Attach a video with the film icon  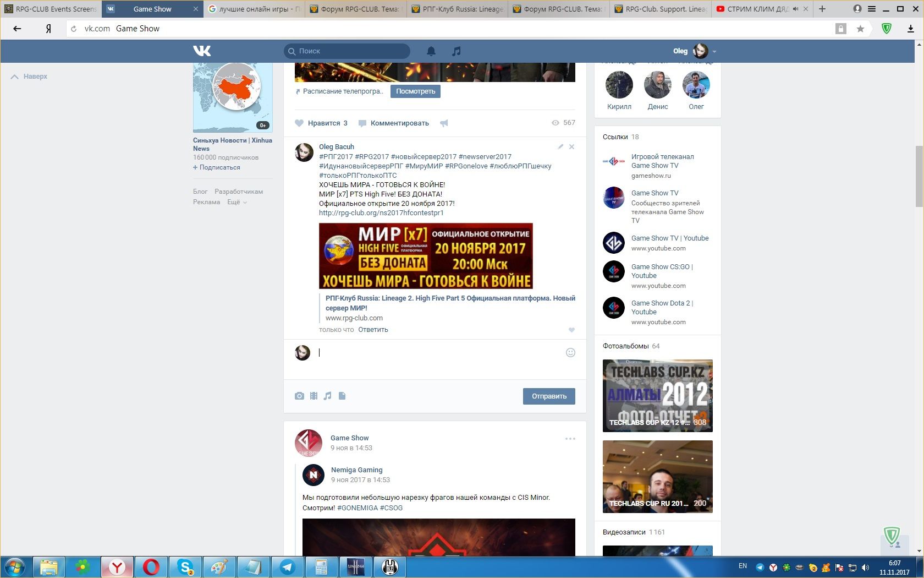[313, 396]
